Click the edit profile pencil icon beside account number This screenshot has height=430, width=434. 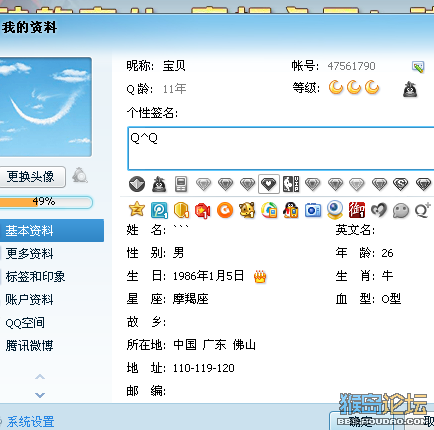point(418,67)
